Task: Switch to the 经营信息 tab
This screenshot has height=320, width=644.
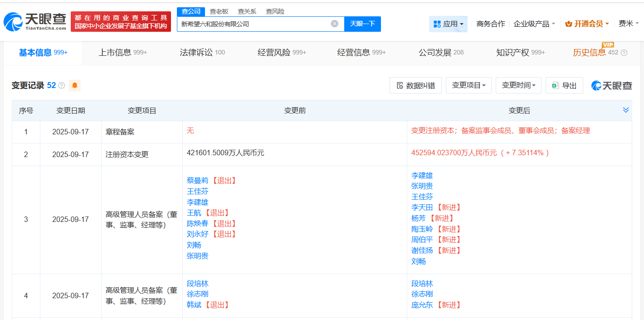Action: [361, 53]
